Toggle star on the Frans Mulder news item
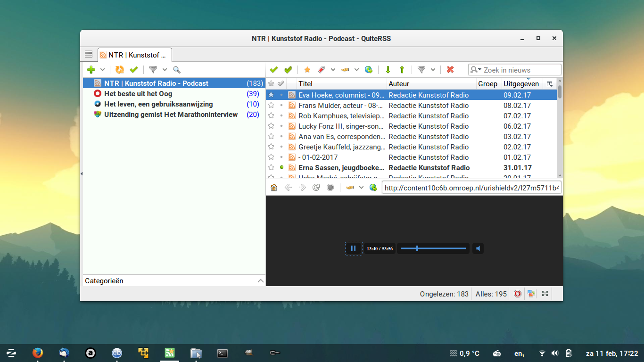The width and height of the screenshot is (644, 362). coord(271,105)
